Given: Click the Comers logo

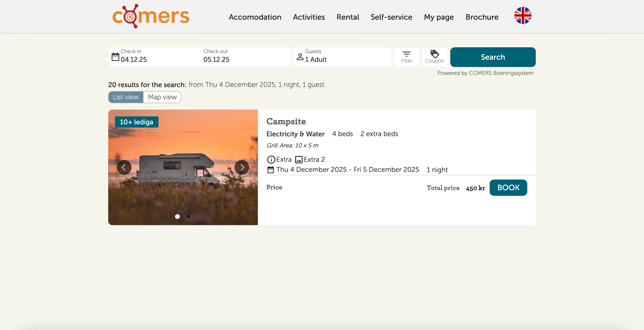Looking at the screenshot, I should [x=150, y=16].
